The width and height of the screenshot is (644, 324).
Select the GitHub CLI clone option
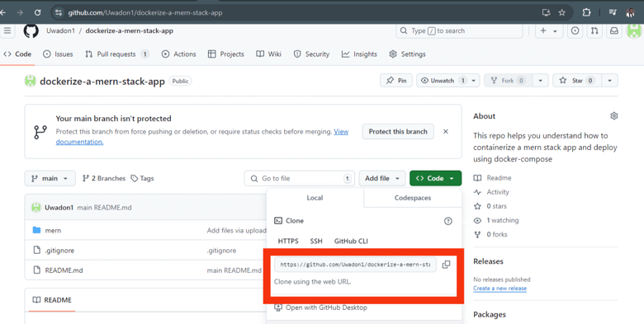351,242
